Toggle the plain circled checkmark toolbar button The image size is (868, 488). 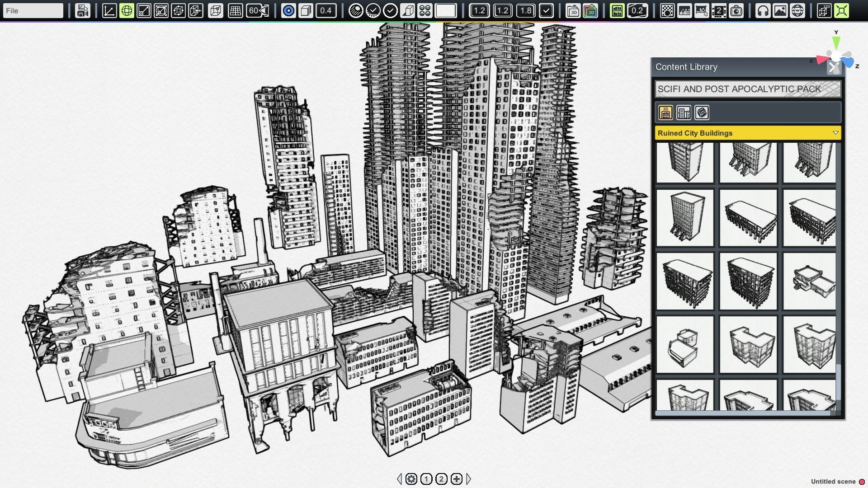point(390,10)
